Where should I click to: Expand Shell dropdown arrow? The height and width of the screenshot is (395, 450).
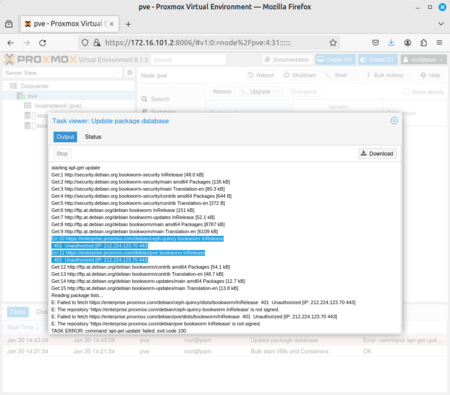pyautogui.click(x=354, y=75)
